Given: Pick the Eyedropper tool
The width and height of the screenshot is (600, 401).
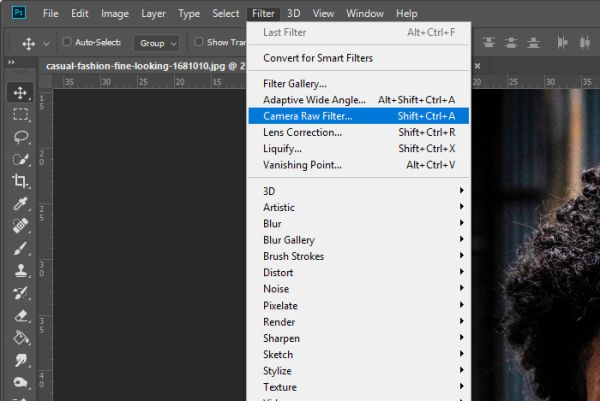Looking at the screenshot, I should [x=20, y=204].
